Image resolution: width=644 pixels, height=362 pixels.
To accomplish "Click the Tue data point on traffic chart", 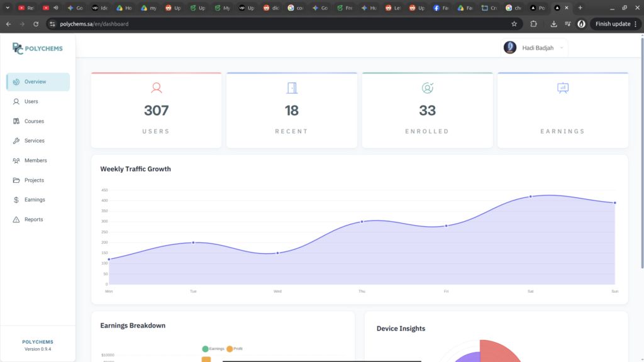I will (x=193, y=243).
